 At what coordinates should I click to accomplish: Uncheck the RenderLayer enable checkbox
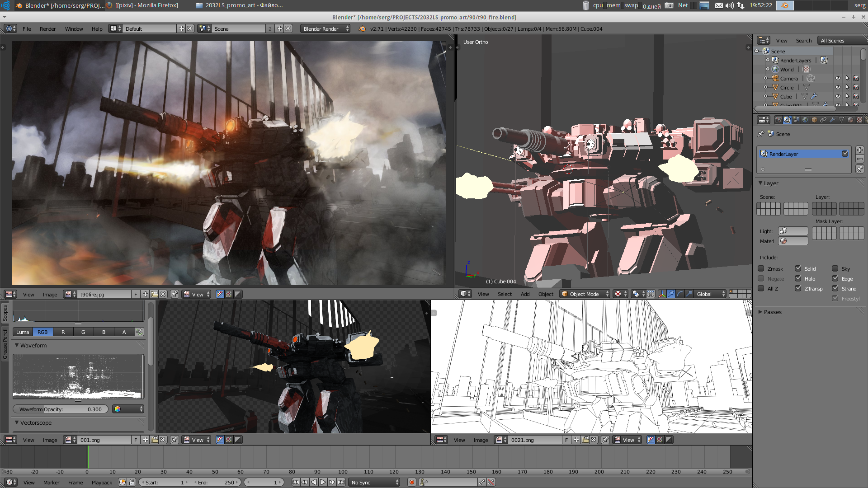coord(845,154)
